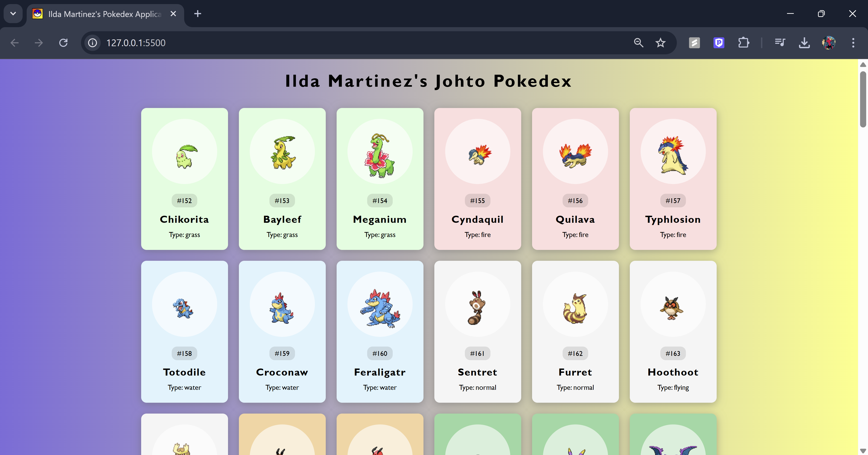
Task: Open the zoom magnifier icon in address bar
Action: click(x=638, y=43)
